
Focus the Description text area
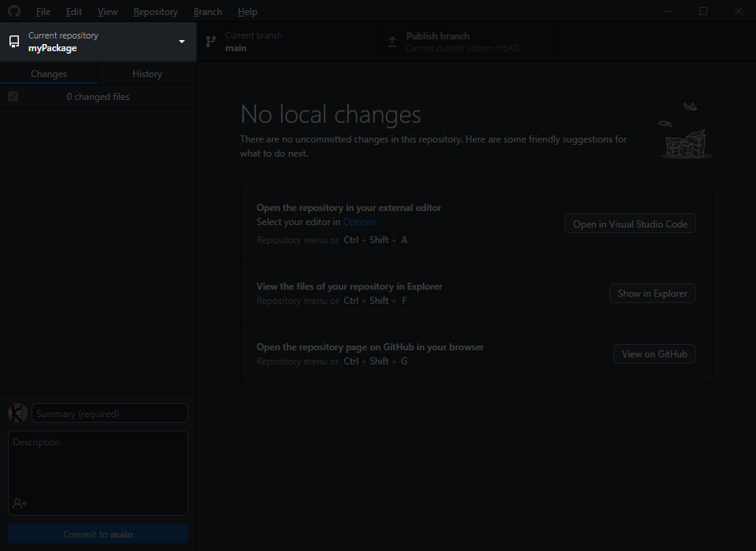click(98, 473)
